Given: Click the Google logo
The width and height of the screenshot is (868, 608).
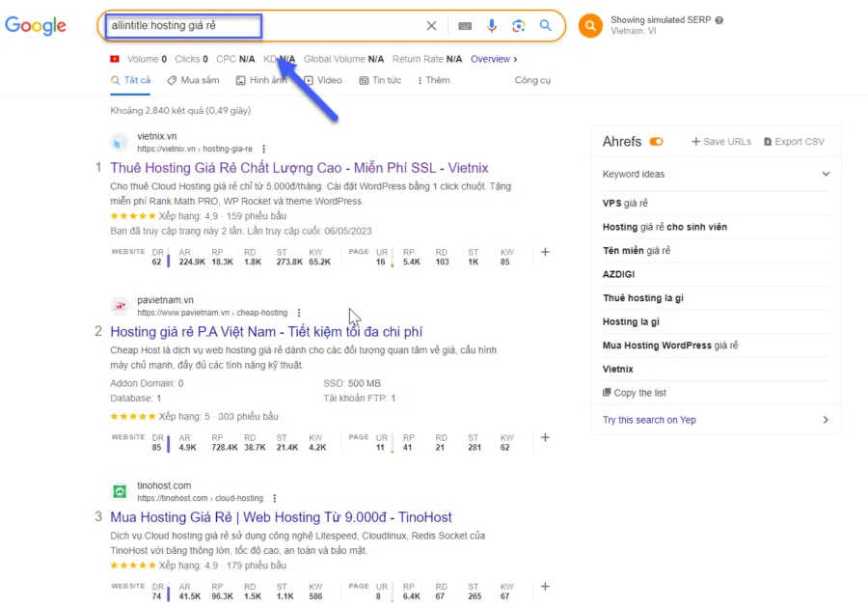Looking at the screenshot, I should click(35, 26).
